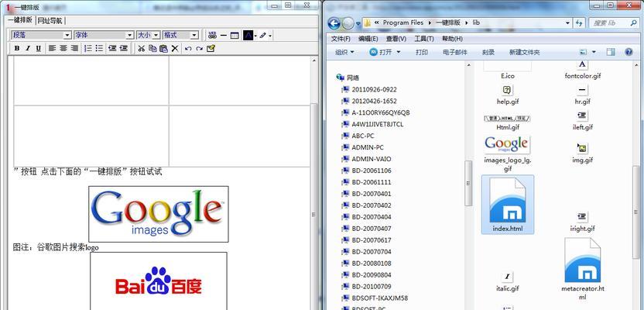Open the 文件(F) menu
Viewport: 644px width, 310px height.
(341, 39)
